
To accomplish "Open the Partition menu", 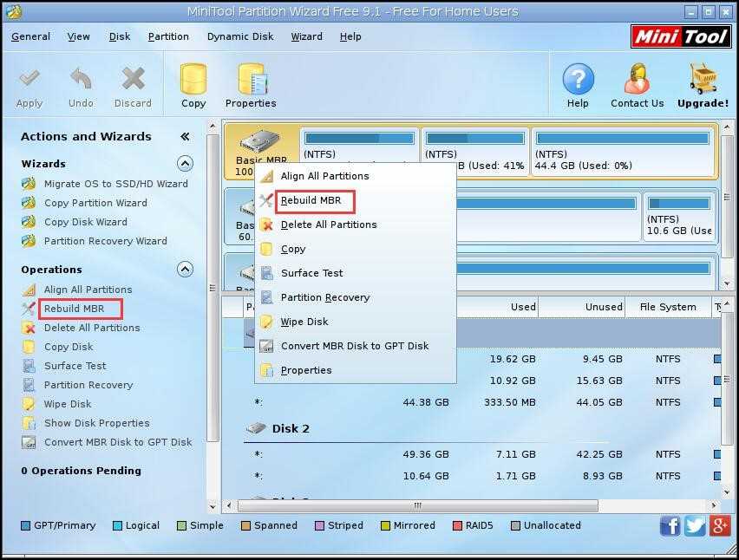I will tap(168, 36).
